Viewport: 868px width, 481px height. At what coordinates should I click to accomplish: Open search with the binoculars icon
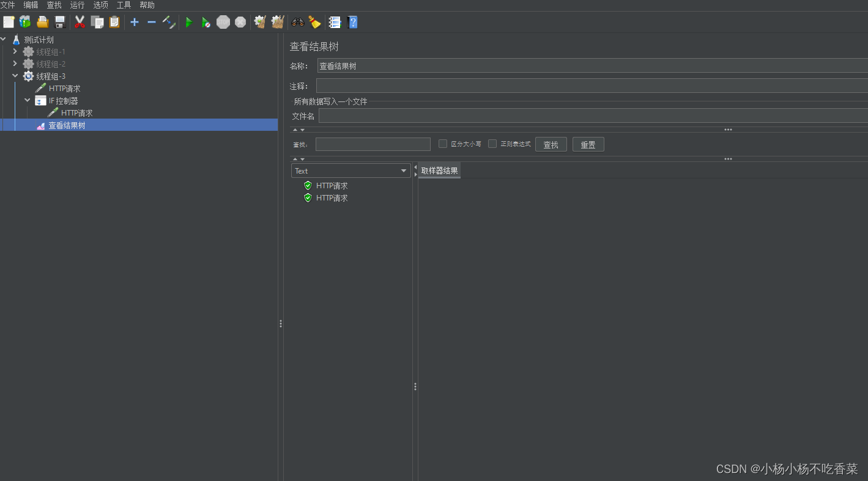298,23
